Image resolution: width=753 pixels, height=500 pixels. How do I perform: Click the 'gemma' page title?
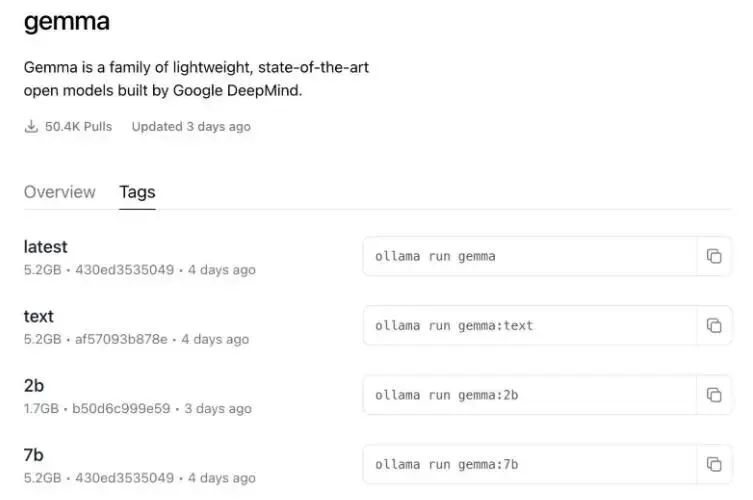66,22
